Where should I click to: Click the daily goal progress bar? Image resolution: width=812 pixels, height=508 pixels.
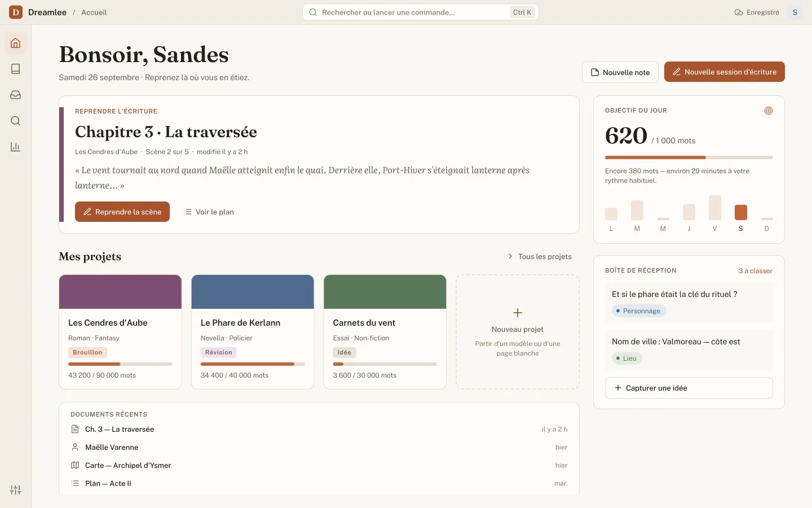(689, 157)
